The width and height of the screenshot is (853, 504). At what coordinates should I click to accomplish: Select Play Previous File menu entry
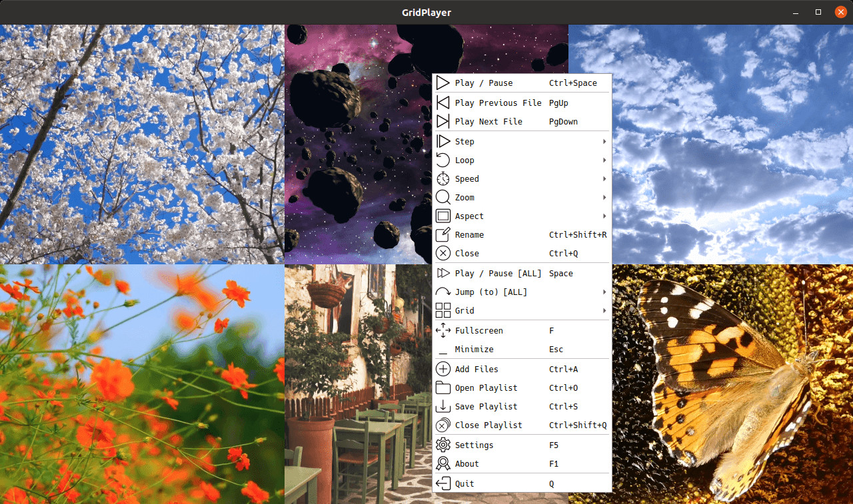522,103
